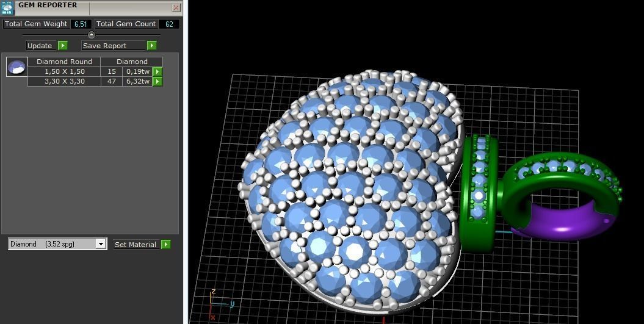The image size is (644, 324).
Task: Click the dropdown arrow of material combo box
Action: click(101, 244)
